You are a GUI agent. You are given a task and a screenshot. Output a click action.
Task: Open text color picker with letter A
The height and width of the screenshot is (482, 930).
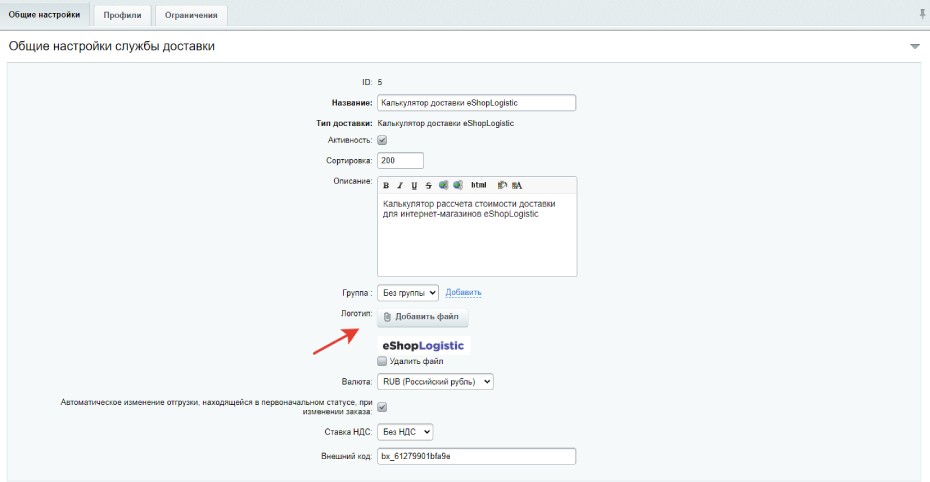[x=517, y=186]
